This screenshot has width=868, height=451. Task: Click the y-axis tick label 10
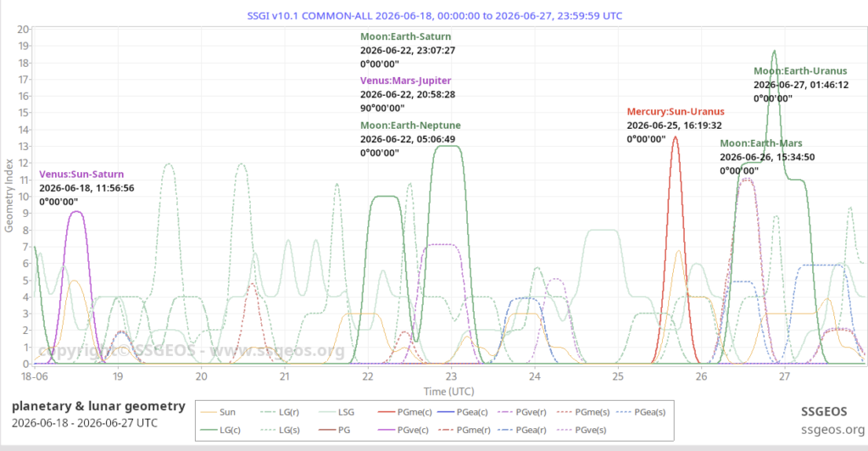click(x=23, y=197)
